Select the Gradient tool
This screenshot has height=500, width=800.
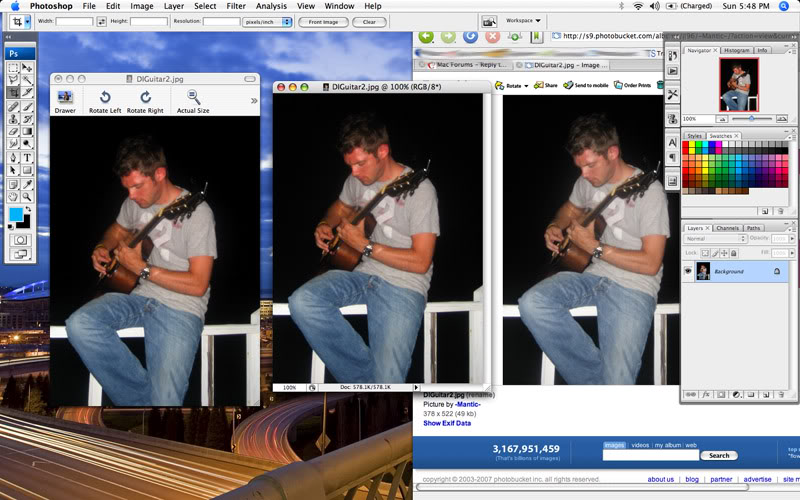click(x=27, y=131)
